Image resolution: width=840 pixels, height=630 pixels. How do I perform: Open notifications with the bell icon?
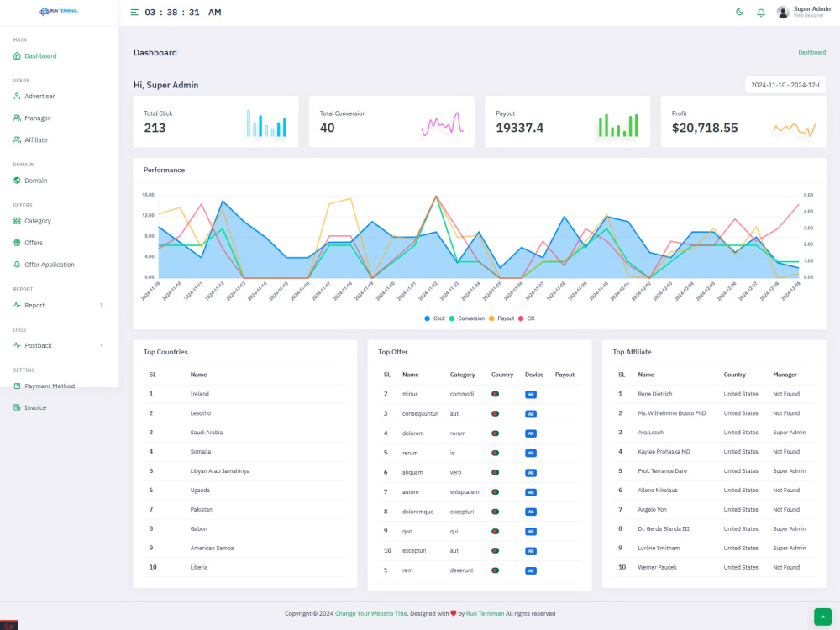point(761,13)
